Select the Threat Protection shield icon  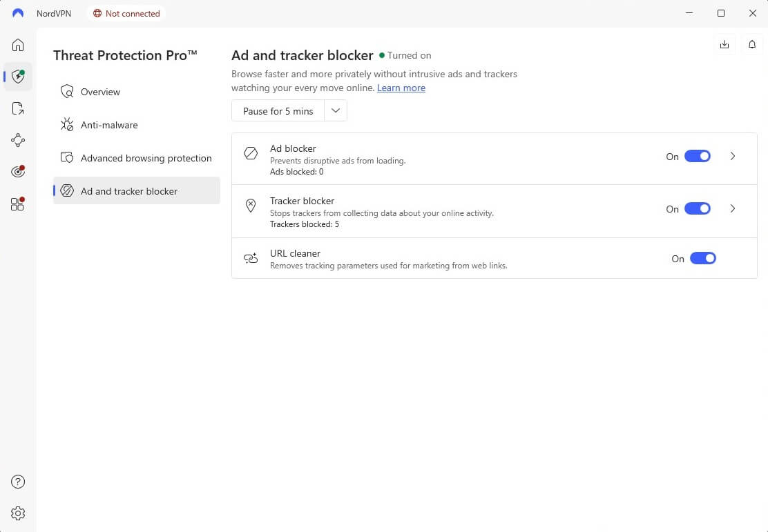(18, 76)
